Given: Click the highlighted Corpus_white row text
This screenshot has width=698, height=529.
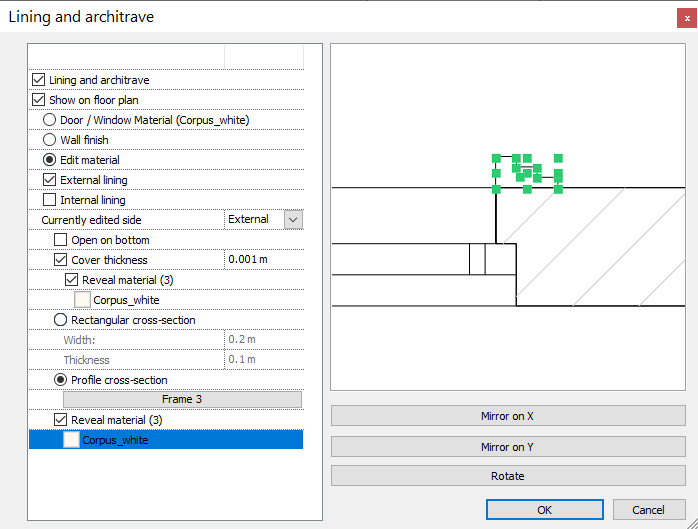Looking at the screenshot, I should click(x=115, y=440).
